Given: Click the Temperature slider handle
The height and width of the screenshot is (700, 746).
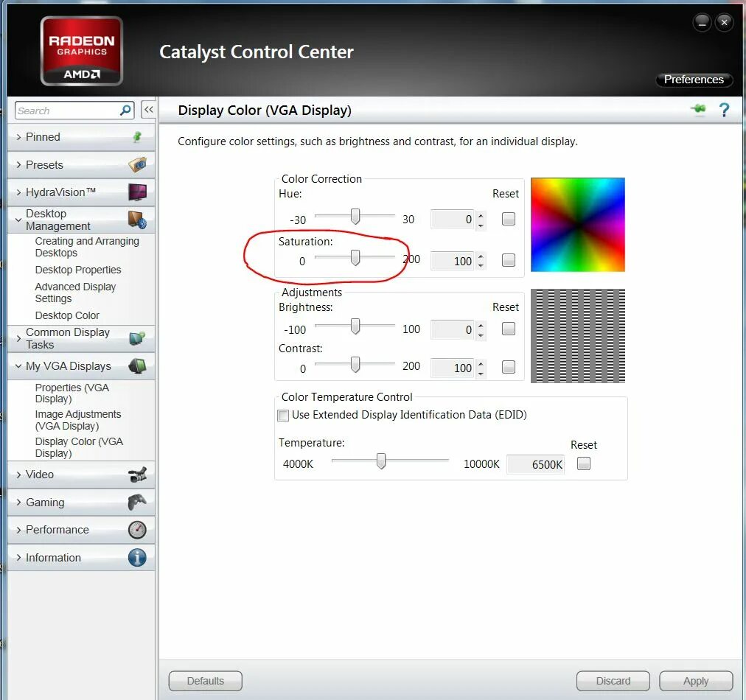Looking at the screenshot, I should (381, 461).
